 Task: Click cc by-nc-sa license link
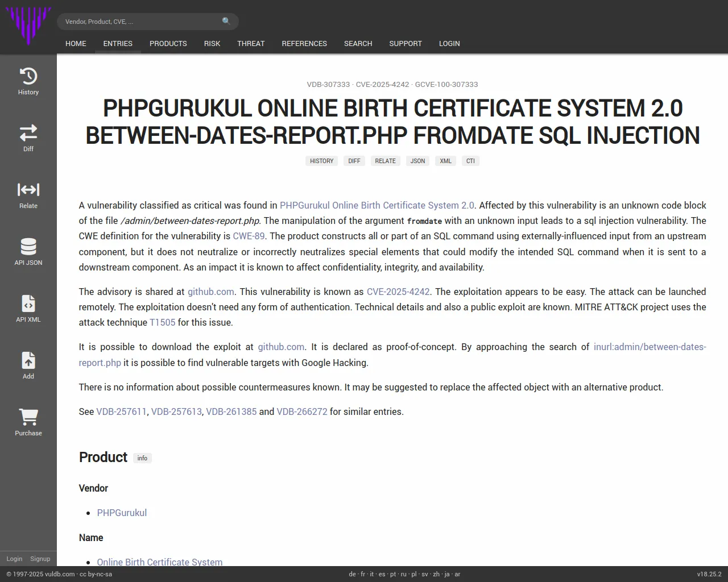(96, 574)
